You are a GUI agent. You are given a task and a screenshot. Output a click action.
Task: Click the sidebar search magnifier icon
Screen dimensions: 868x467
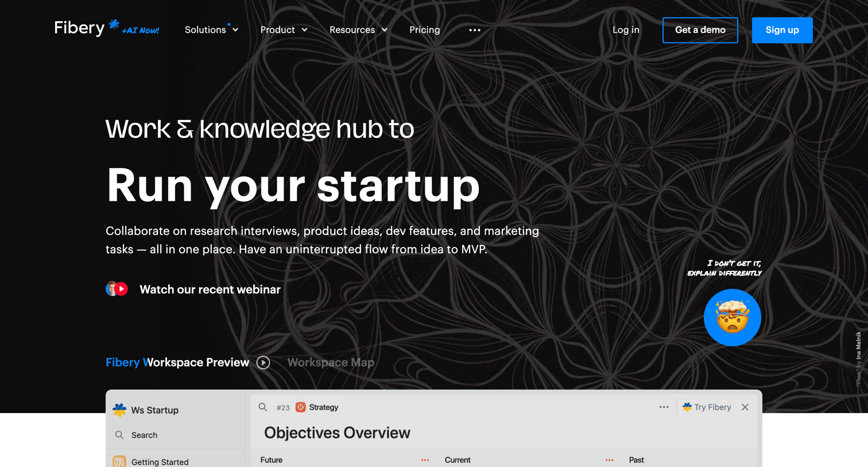tap(119, 435)
